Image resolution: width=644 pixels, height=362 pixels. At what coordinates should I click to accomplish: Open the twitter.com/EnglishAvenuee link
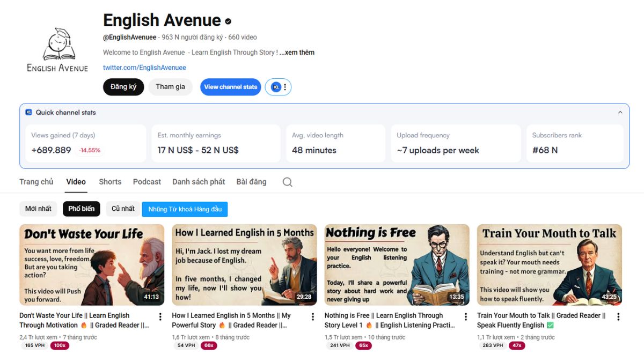(x=144, y=68)
